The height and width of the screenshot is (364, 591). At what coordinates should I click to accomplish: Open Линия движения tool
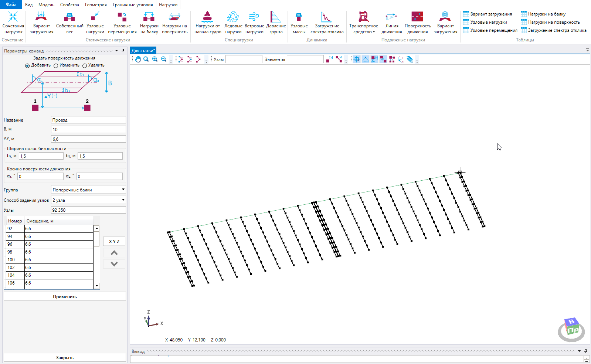[391, 23]
